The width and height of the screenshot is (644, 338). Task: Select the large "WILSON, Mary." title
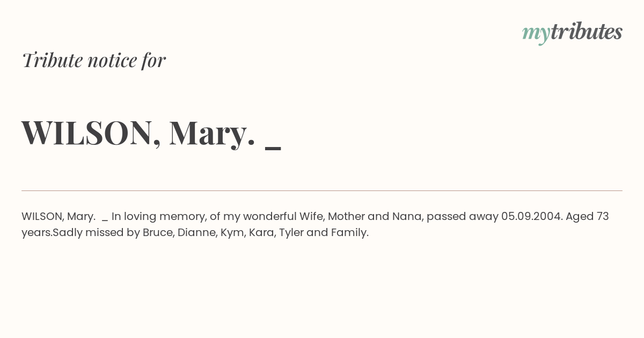click(x=138, y=133)
